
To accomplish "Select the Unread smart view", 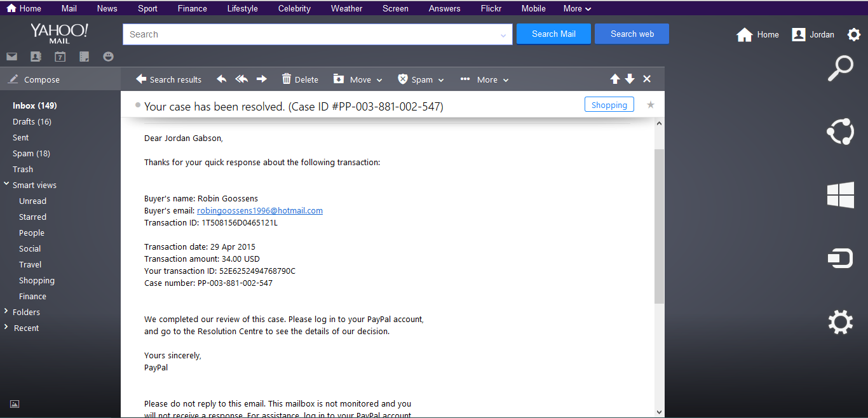I will pyautogui.click(x=32, y=201).
